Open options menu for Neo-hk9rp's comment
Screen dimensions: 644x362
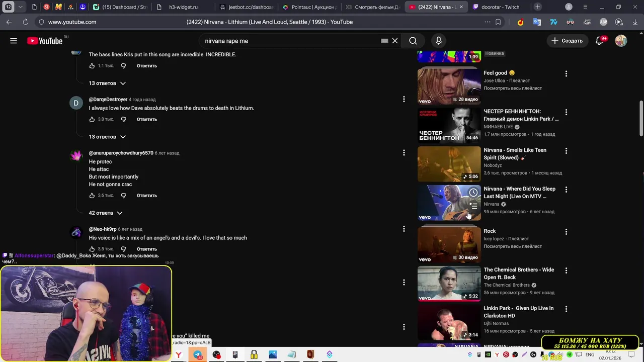point(404,229)
